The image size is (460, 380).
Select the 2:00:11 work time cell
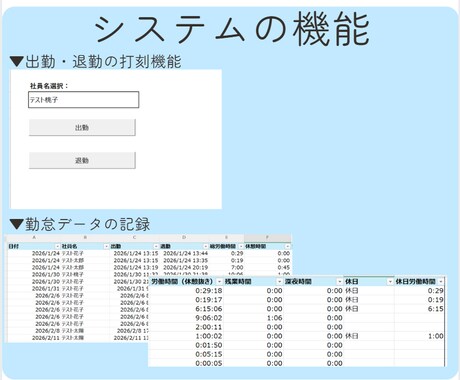click(186, 327)
